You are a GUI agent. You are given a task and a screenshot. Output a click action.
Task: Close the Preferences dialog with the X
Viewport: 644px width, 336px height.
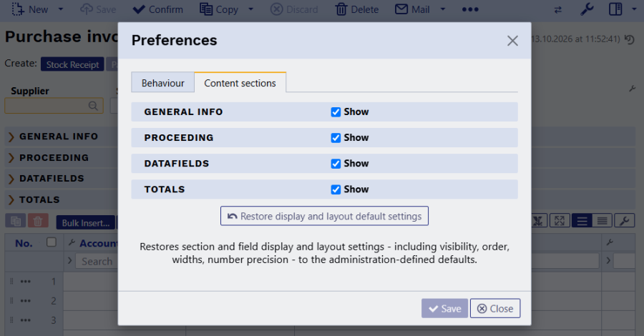pyautogui.click(x=512, y=41)
